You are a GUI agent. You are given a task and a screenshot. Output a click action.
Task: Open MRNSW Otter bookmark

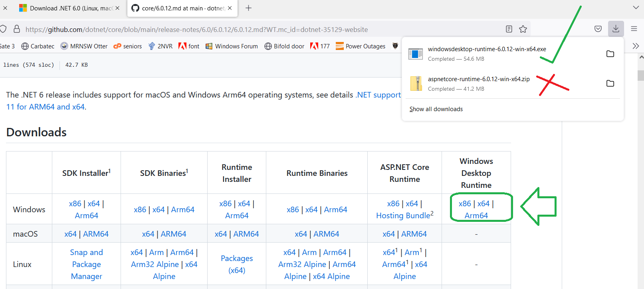pyautogui.click(x=84, y=46)
